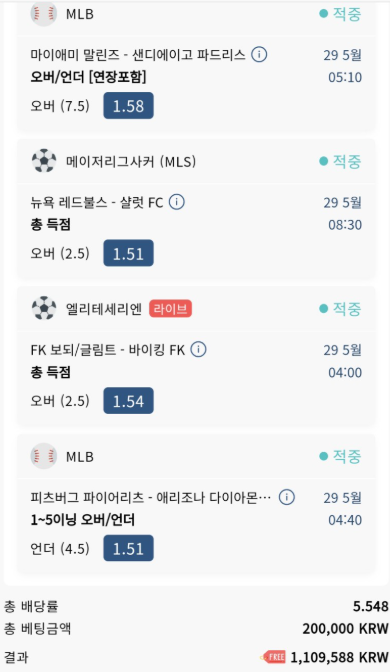The width and height of the screenshot is (390, 672).
Task: Click the 1.51 odds for 뉴욕 레드불스 오버 (2.5)
Action: pyautogui.click(x=128, y=253)
